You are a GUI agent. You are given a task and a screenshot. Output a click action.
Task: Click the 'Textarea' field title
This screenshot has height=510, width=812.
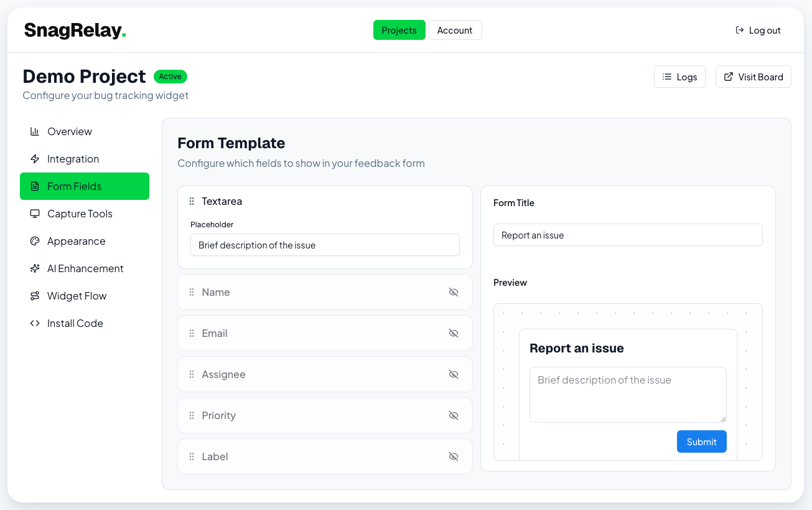click(x=222, y=201)
